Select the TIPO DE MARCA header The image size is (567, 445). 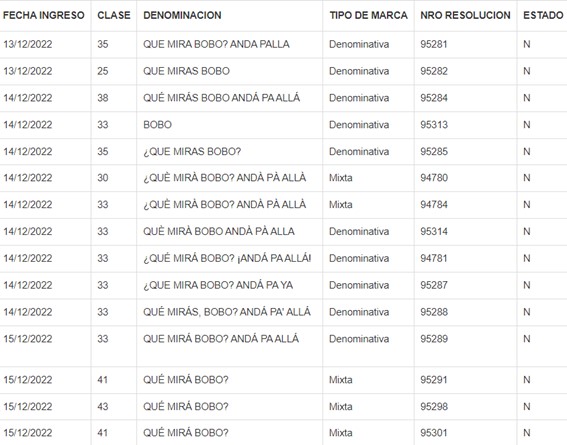point(368,15)
